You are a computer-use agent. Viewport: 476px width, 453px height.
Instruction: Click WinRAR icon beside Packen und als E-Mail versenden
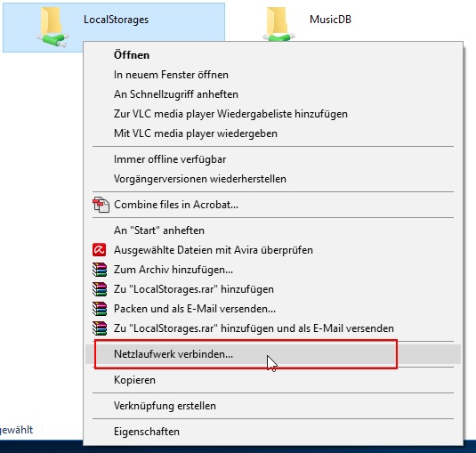coord(100,309)
